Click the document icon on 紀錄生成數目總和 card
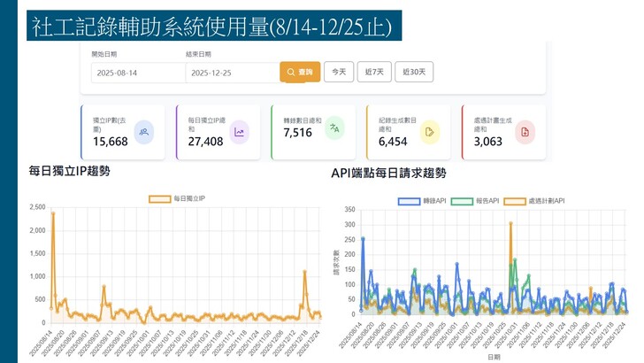The image size is (644, 363). 429,132
